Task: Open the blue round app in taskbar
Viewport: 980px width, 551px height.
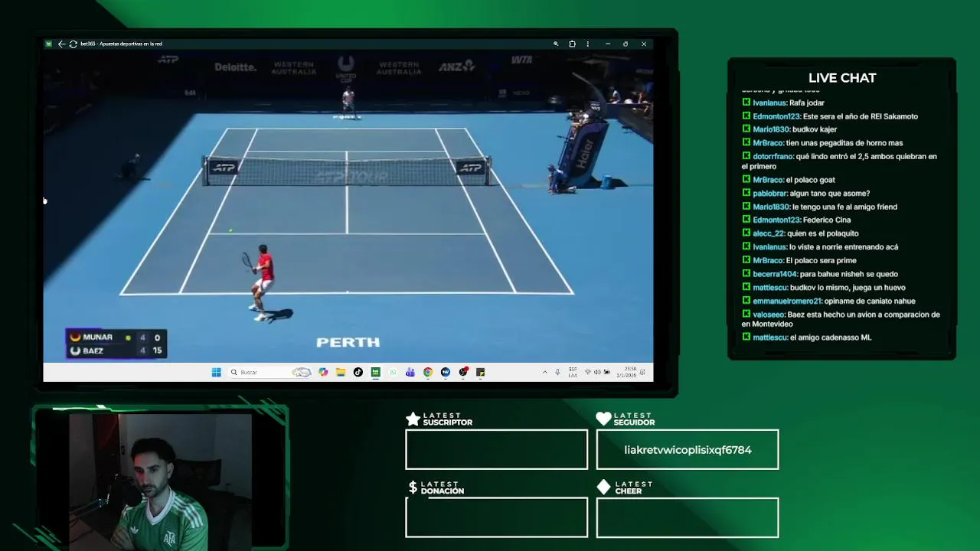Action: tap(446, 372)
